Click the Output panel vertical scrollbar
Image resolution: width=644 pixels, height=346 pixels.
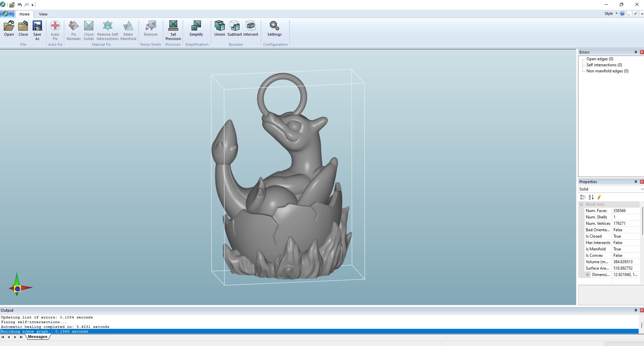click(x=641, y=324)
